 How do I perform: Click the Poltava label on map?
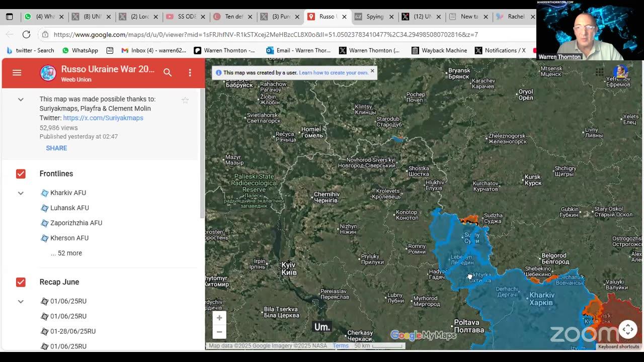pyautogui.click(x=469, y=326)
